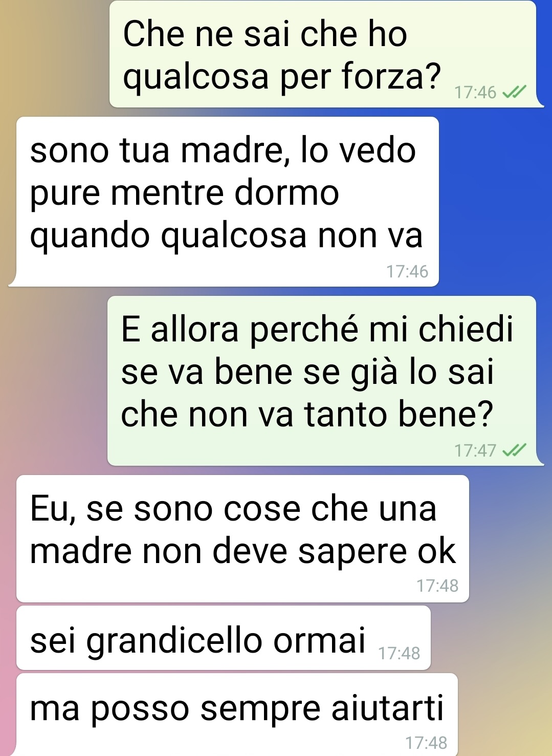Tap the 17:46 timestamp on the sent 'forza?' message

[475, 93]
